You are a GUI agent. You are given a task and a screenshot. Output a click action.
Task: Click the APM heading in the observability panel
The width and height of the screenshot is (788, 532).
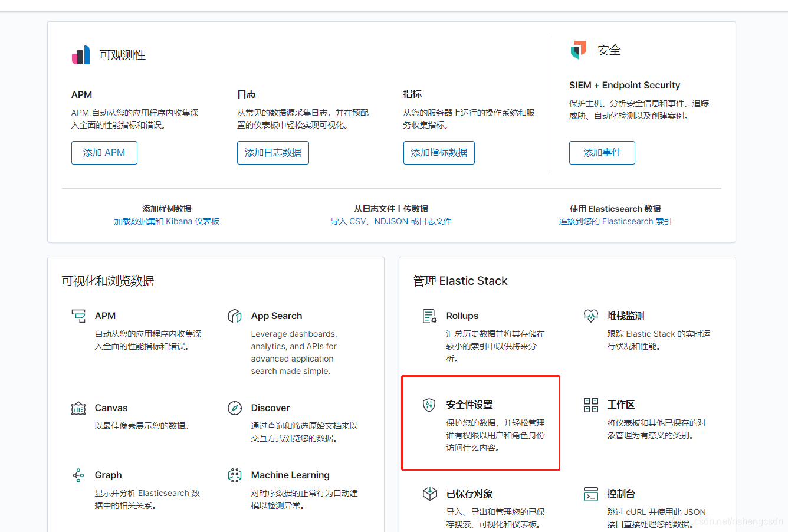click(x=81, y=95)
